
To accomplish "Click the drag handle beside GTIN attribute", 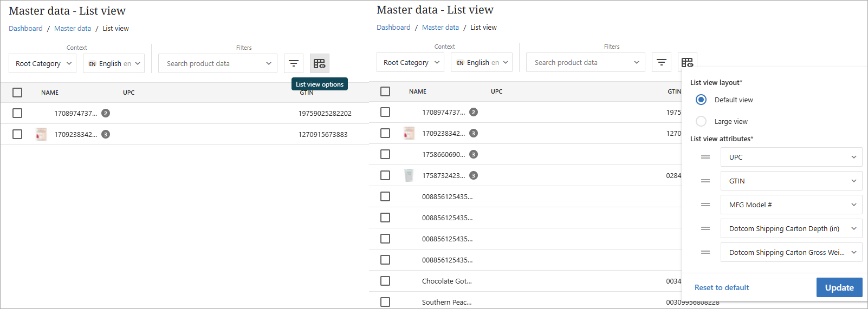I will pos(705,181).
